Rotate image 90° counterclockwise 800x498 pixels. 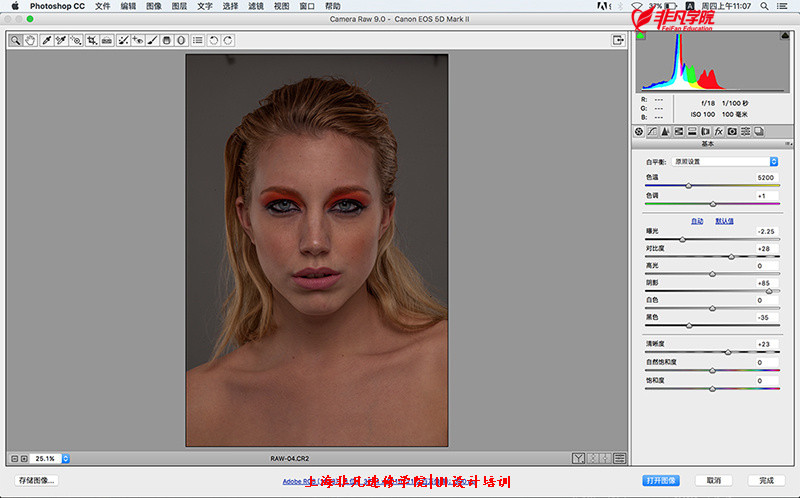(x=214, y=40)
